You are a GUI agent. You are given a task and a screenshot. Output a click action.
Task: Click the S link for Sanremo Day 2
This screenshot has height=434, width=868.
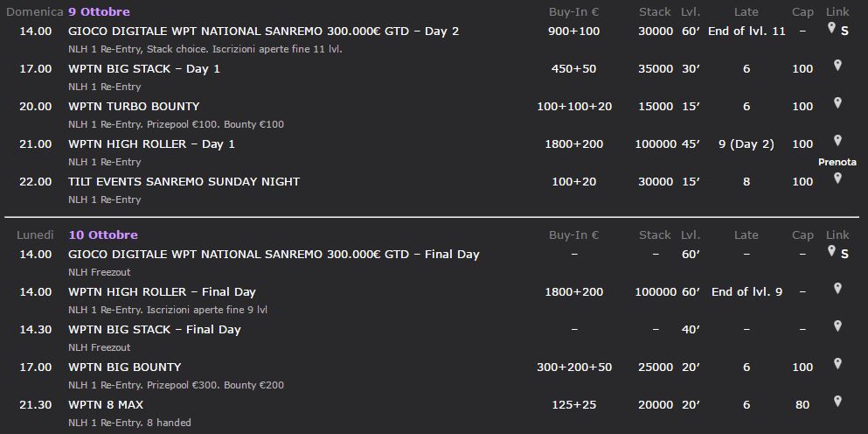pos(844,31)
